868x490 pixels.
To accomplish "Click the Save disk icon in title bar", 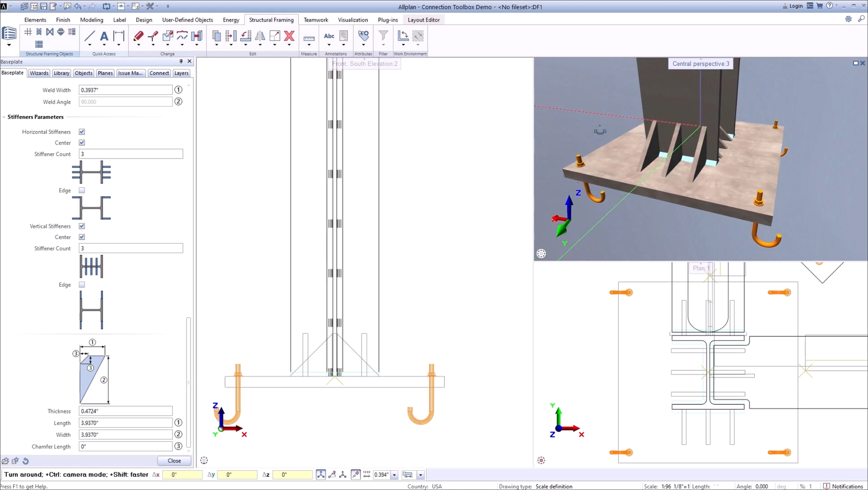I will pyautogui.click(x=44, y=6).
